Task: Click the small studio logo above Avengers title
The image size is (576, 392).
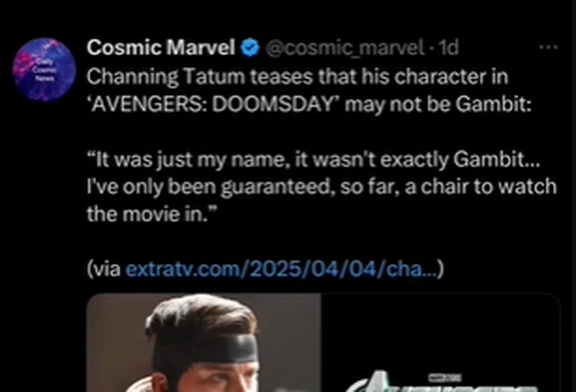Action: tap(444, 377)
